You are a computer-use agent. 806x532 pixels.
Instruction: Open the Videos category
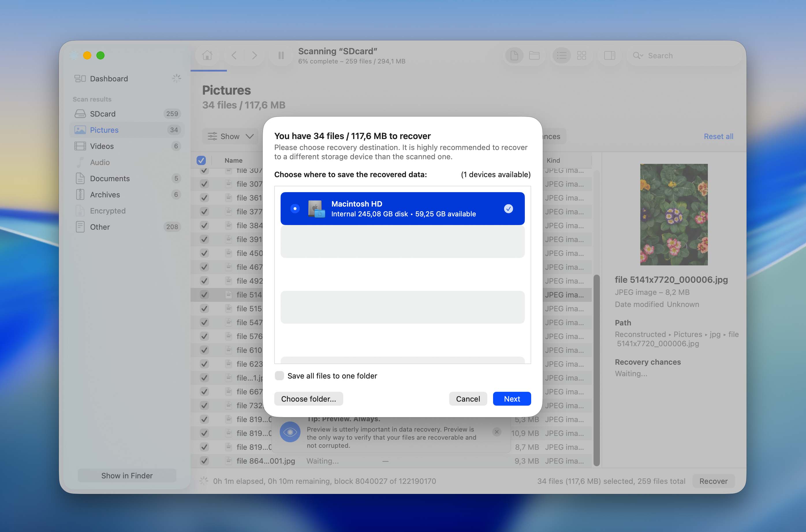click(x=127, y=146)
